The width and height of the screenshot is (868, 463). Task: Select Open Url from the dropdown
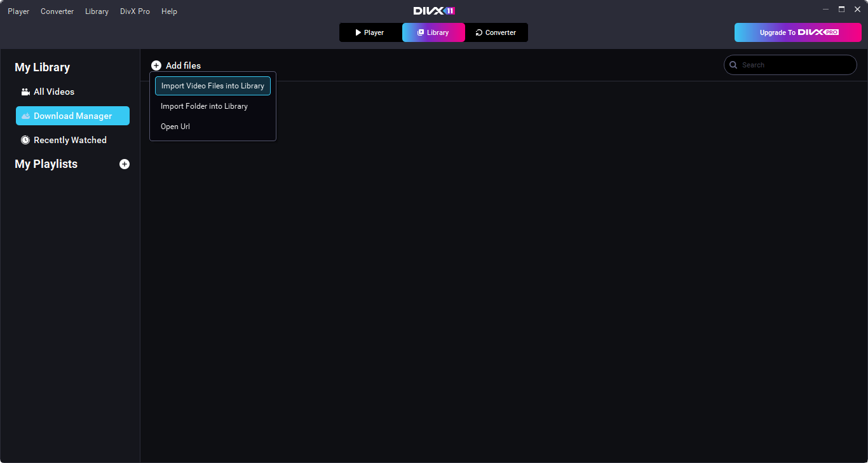tap(175, 127)
